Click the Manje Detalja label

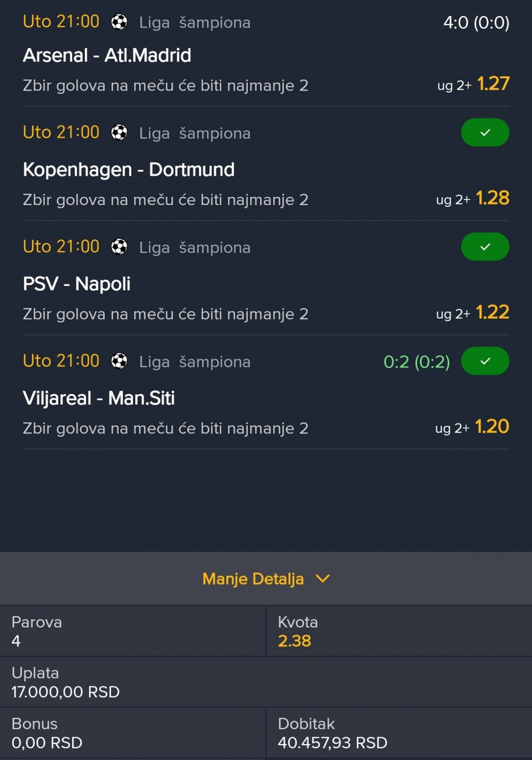click(x=253, y=579)
